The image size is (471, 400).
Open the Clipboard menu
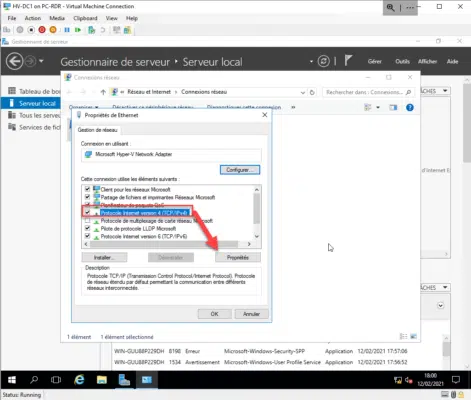[85, 18]
